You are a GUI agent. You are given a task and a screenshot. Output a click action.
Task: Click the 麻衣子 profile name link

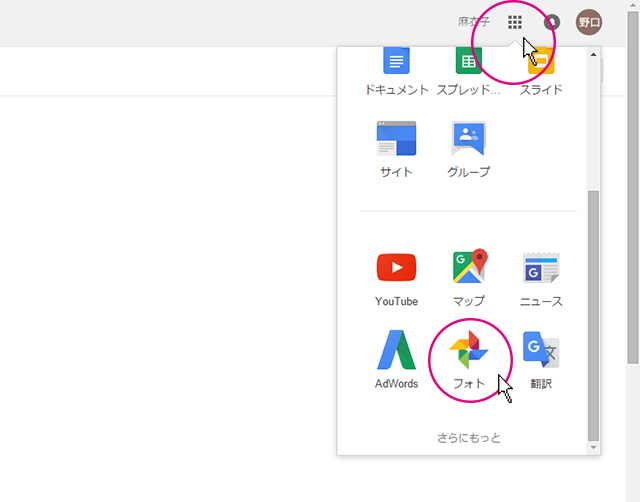coord(473,22)
